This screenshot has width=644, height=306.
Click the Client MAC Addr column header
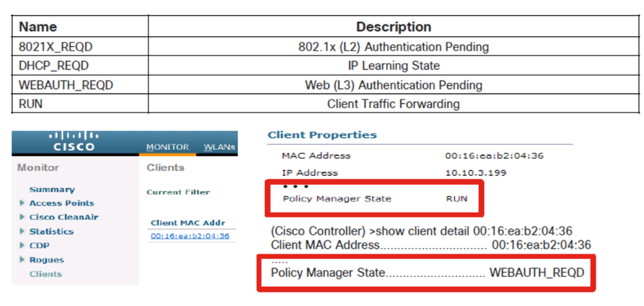tap(188, 223)
